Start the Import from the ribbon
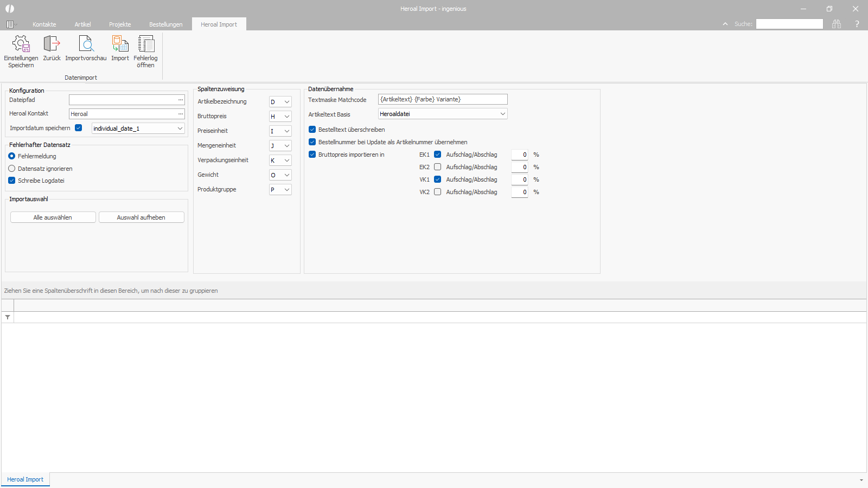This screenshot has width=868, height=488. tap(120, 44)
